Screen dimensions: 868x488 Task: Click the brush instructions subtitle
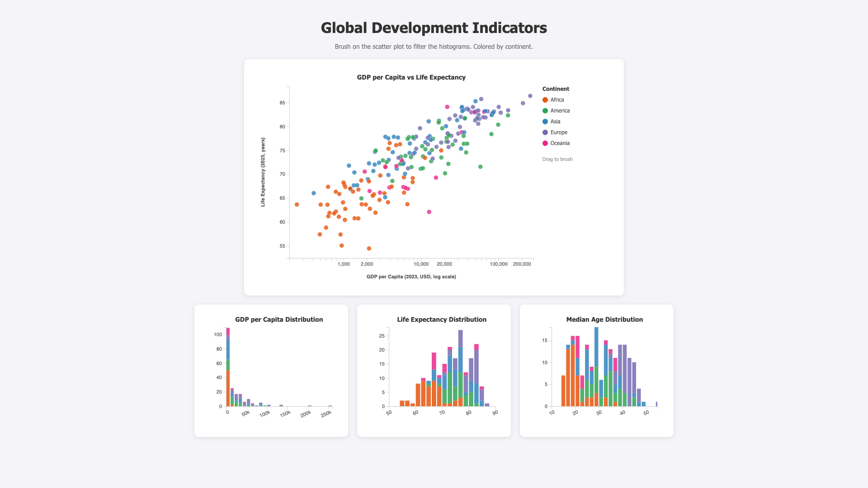coord(434,47)
